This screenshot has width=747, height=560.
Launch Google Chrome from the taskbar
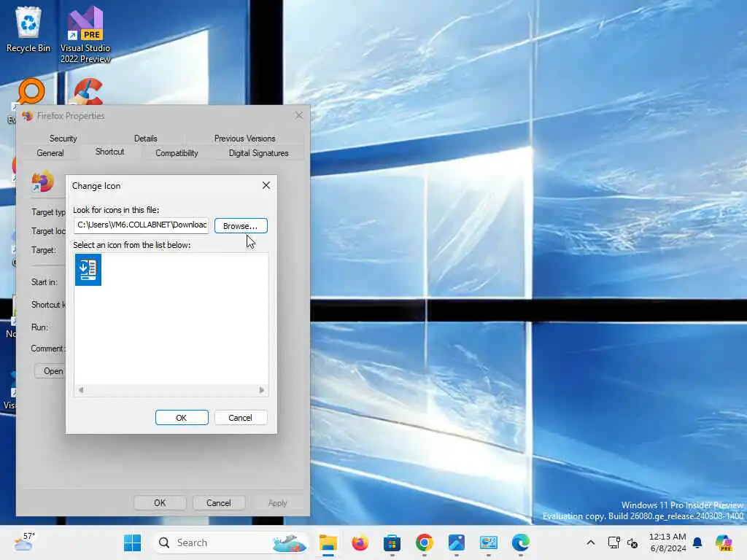[424, 542]
